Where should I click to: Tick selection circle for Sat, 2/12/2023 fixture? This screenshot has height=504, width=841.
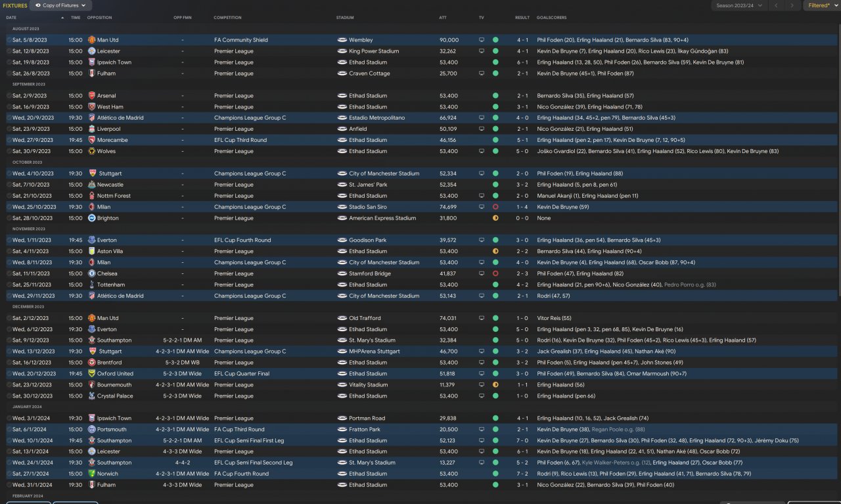(x=9, y=318)
